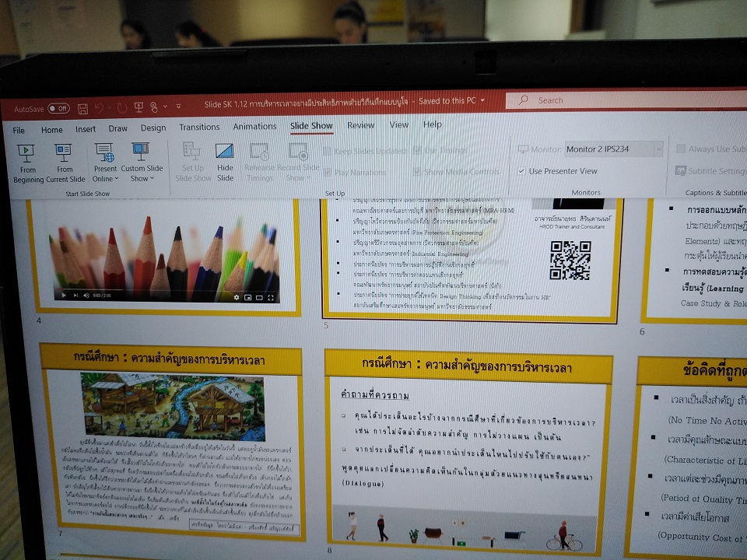Expand the Present Online dropdown arrow
This screenshot has width=747, height=560.
117,179
